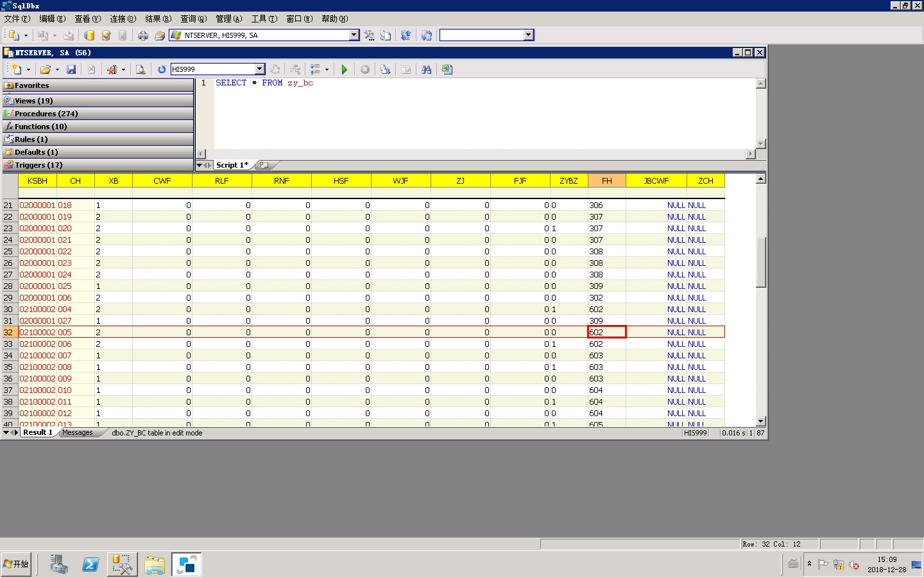Open the New script dropdown arrow

click(x=28, y=69)
